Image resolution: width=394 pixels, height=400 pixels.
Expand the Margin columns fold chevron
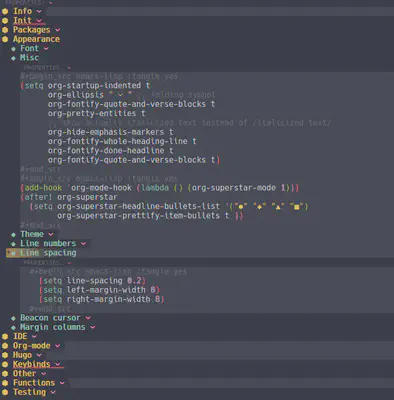click(x=92, y=328)
